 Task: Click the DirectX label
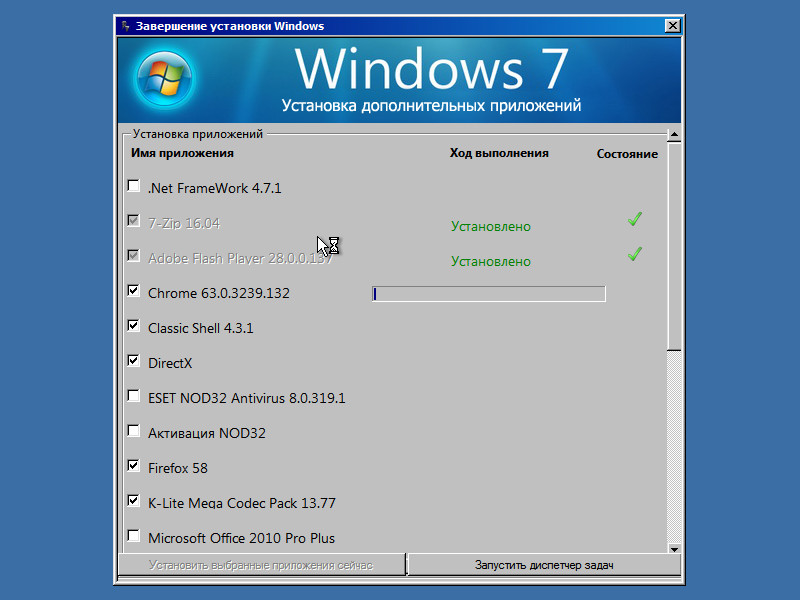[170, 363]
